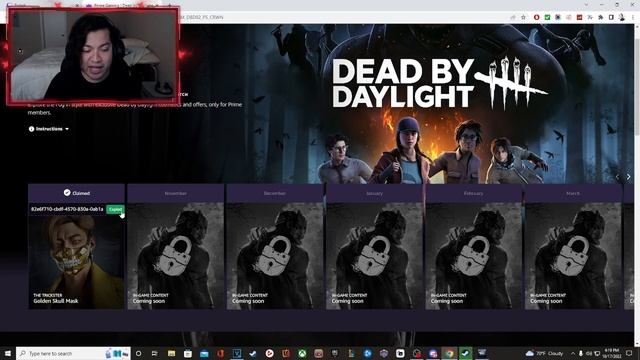The height and width of the screenshot is (360, 640).
Task: Switch to Google Chrome in the taskbar
Action: point(449,353)
